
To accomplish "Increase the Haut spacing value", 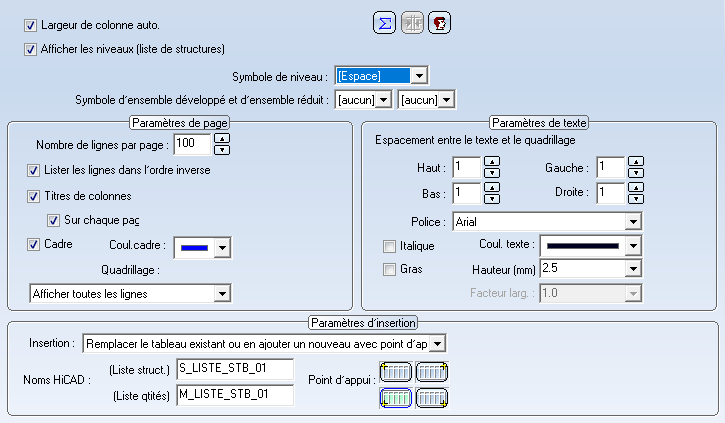I will coord(491,161).
